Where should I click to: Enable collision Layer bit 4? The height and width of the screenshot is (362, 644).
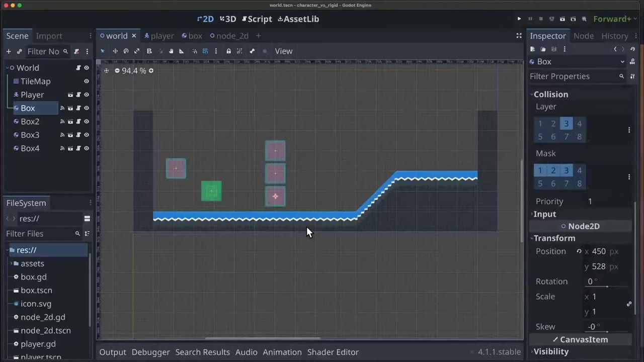pyautogui.click(x=579, y=124)
